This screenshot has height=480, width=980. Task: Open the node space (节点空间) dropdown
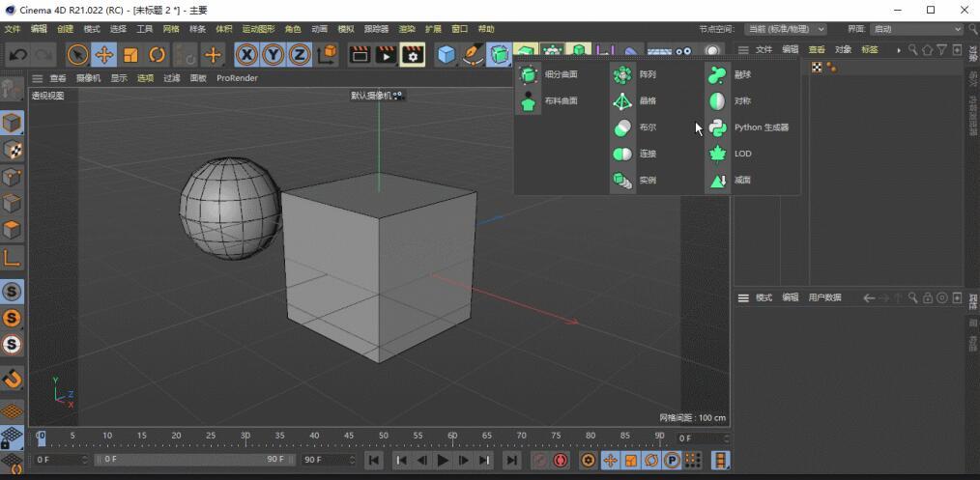(786, 29)
